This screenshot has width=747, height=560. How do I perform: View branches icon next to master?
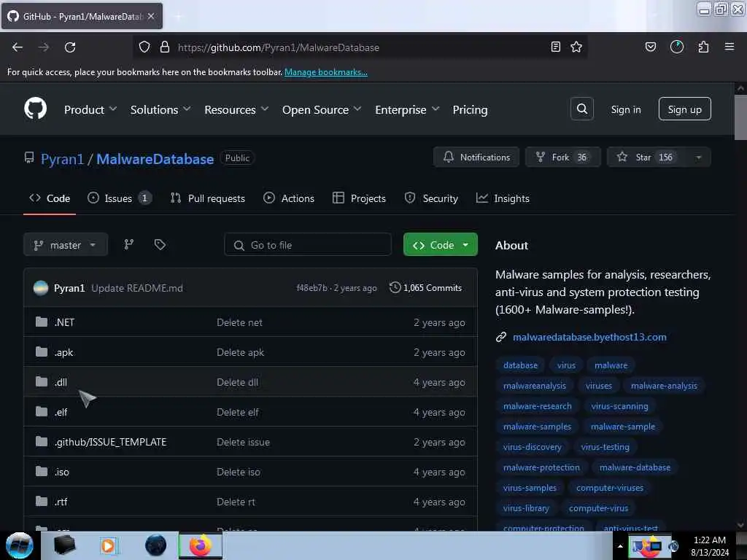129,245
